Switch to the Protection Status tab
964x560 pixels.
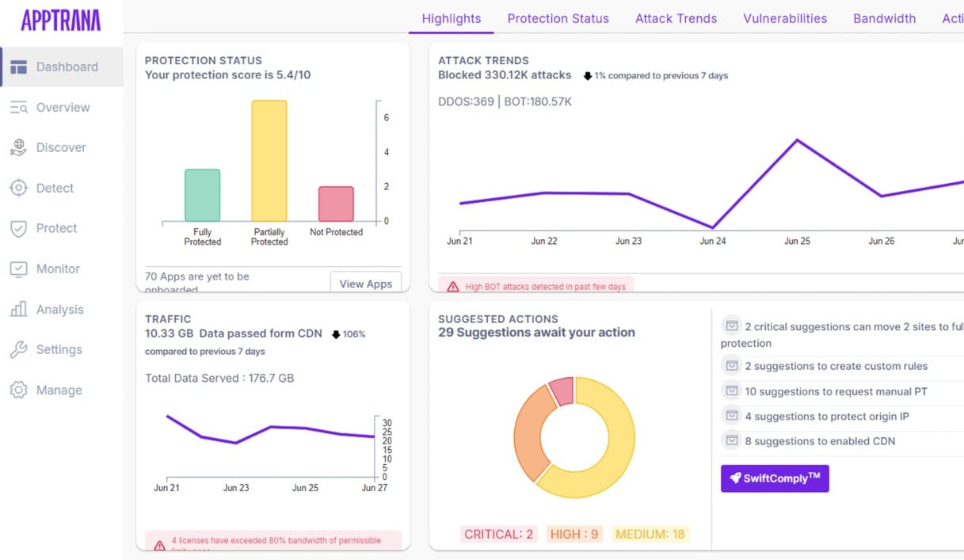tap(558, 18)
